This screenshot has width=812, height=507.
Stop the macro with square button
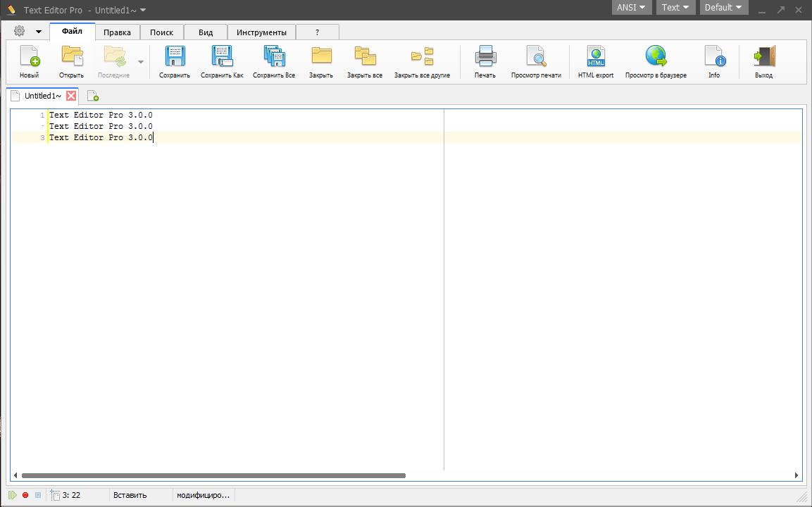click(38, 495)
